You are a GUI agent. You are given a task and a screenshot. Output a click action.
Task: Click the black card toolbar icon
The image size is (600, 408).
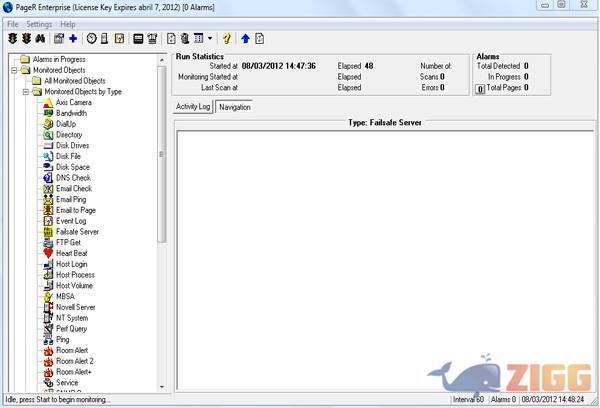(138, 39)
